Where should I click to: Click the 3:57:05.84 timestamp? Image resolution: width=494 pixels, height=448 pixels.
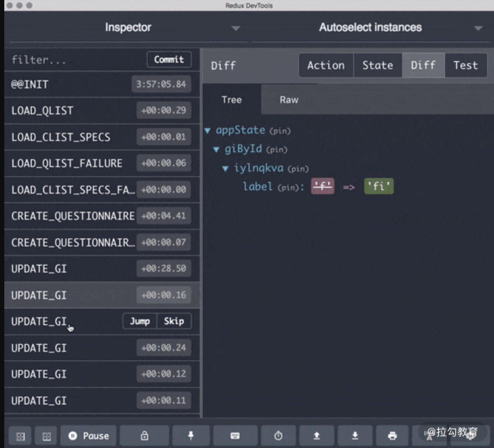coord(162,84)
